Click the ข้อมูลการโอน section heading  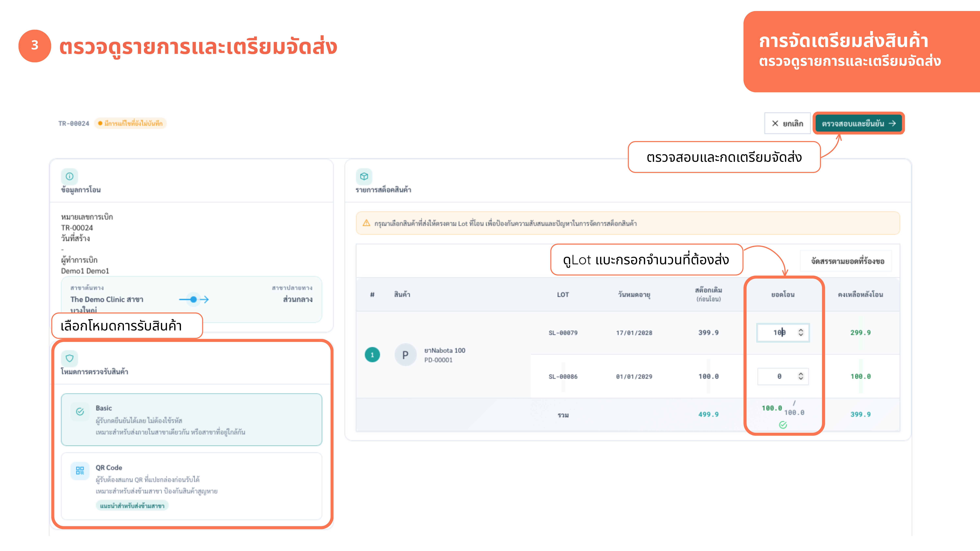(x=81, y=190)
